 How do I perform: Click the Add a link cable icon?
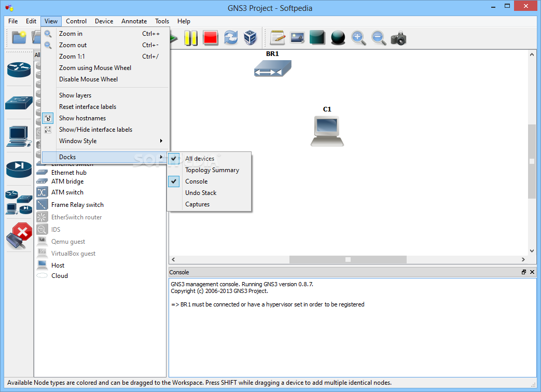tap(19, 236)
